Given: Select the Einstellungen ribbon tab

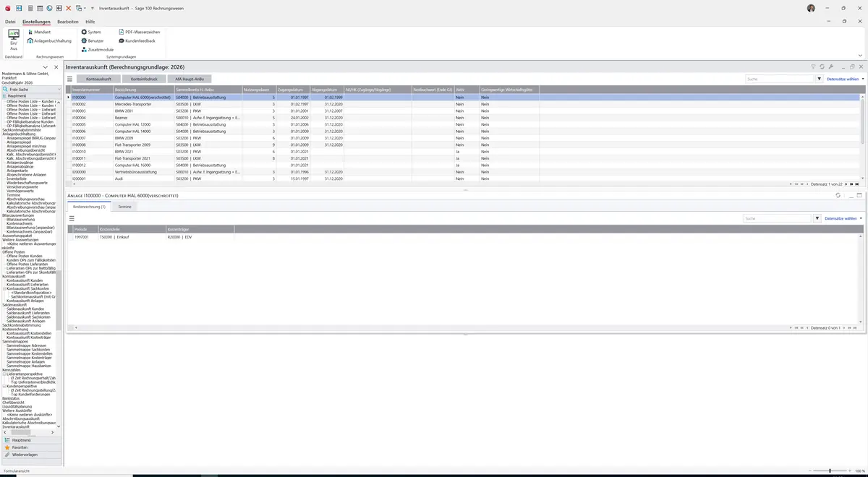Looking at the screenshot, I should [x=36, y=22].
